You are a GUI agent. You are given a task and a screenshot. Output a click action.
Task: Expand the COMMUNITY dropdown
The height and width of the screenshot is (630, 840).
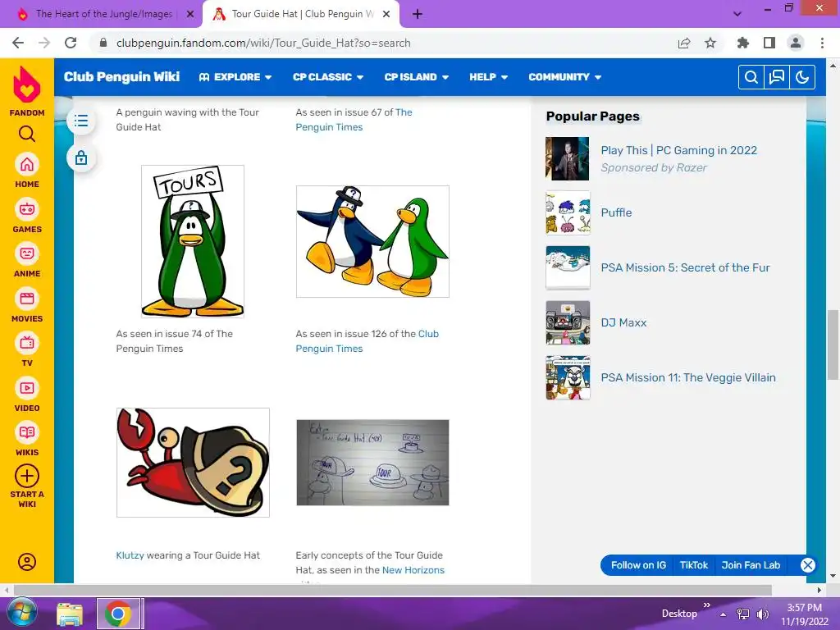564,77
